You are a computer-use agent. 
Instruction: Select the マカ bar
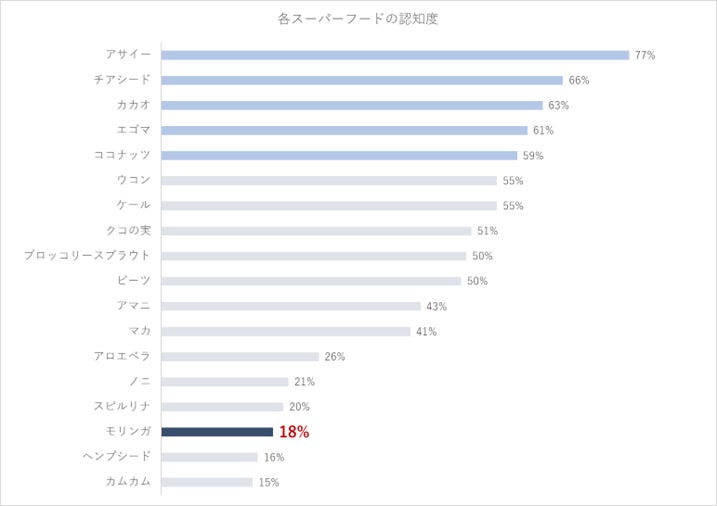[285, 331]
